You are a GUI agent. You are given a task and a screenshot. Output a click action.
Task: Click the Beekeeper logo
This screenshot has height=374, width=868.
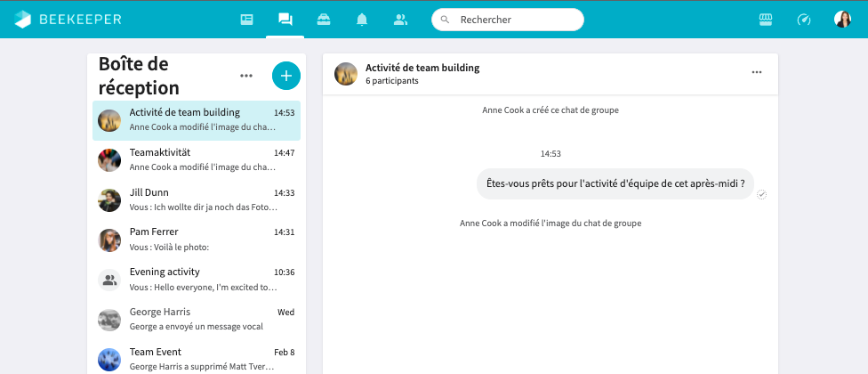[x=68, y=20]
